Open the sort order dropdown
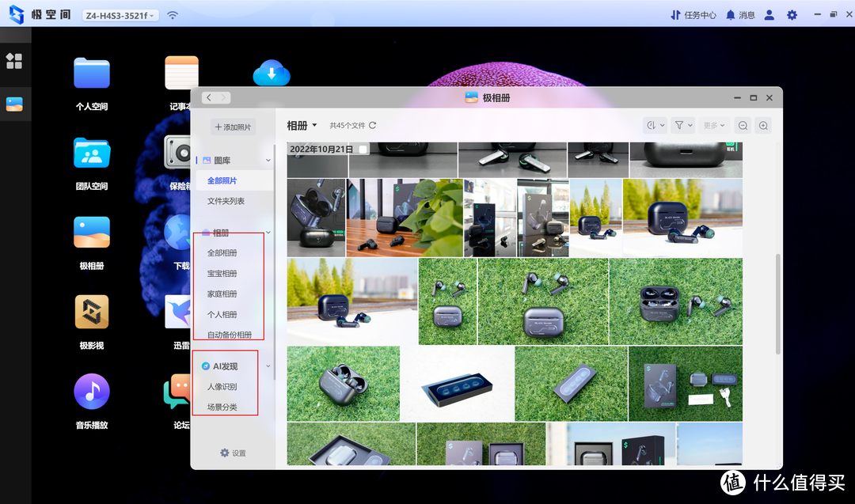Screen dimensions: 855x504 click(655, 125)
